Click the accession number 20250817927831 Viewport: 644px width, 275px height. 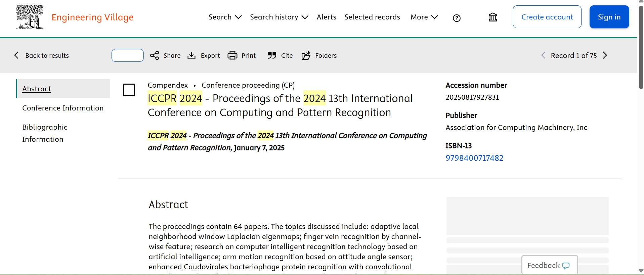(x=472, y=97)
